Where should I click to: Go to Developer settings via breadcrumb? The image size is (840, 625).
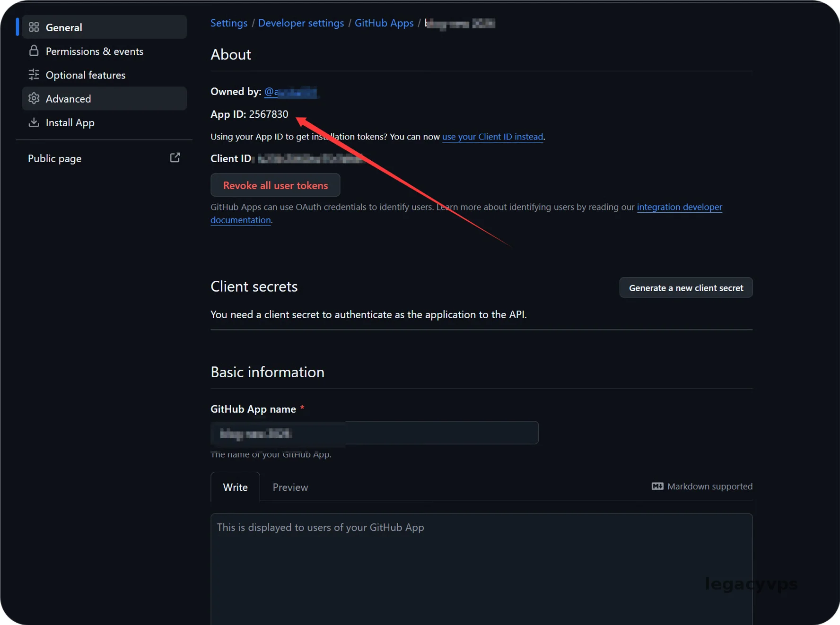tap(301, 23)
